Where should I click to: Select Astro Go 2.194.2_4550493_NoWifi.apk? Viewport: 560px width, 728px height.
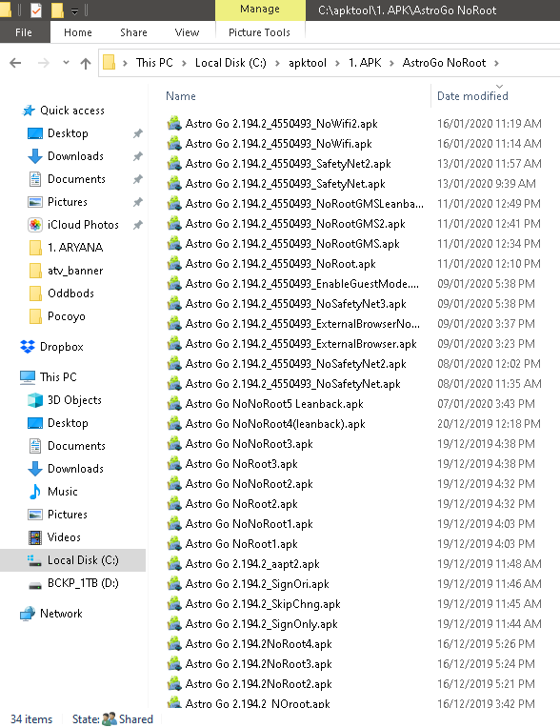(278, 144)
